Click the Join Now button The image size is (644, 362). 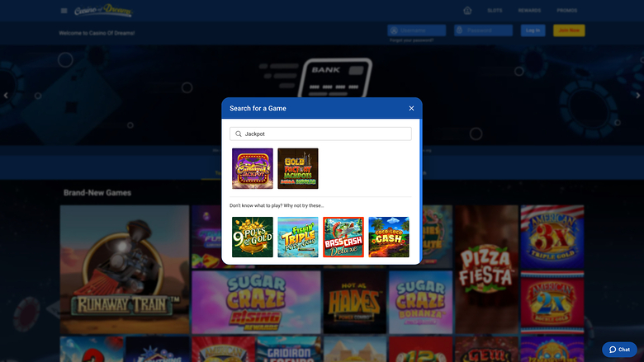click(x=569, y=31)
